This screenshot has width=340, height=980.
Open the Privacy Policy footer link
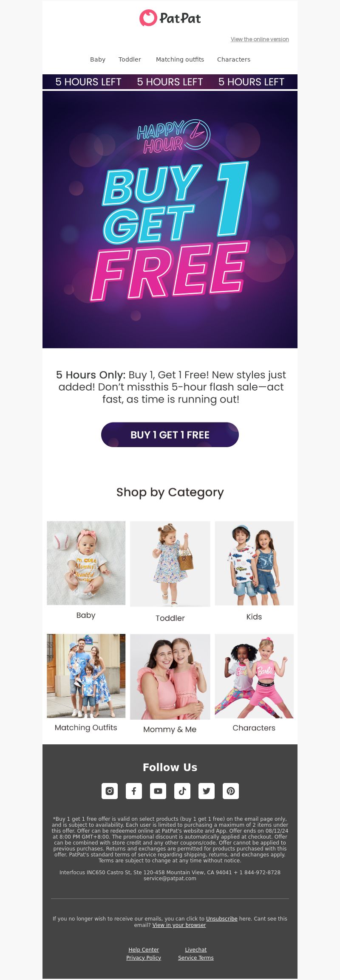pyautogui.click(x=144, y=957)
